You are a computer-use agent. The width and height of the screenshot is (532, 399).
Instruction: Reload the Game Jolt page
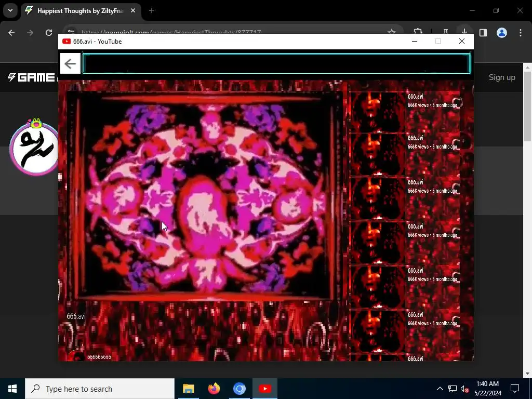coord(49,33)
